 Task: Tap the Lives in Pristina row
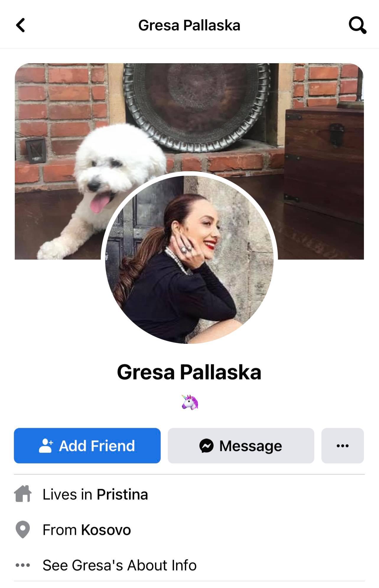coord(189,494)
